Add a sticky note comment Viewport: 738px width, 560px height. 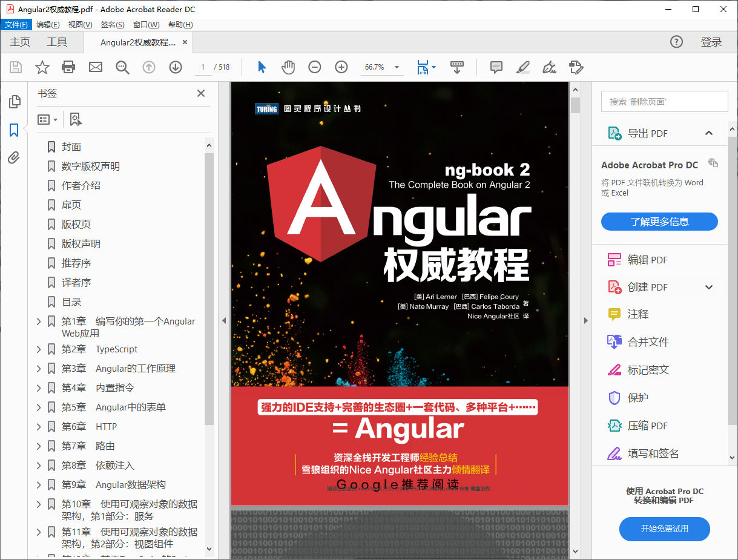click(x=496, y=67)
